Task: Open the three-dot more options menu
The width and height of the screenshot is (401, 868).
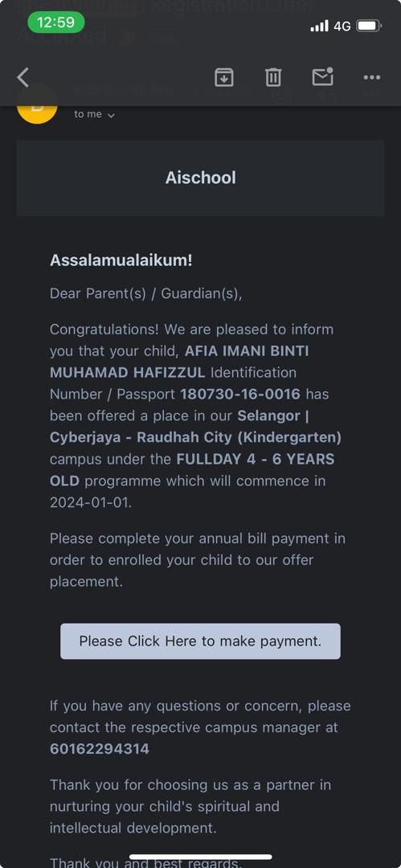Action: click(371, 77)
